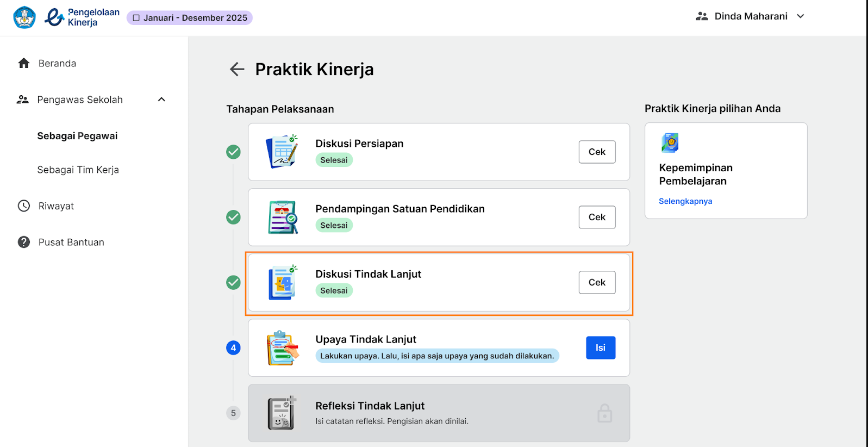This screenshot has height=447, width=868.
Task: Click the green checkmark beside Diskusi Persiapan
Action: 233,152
